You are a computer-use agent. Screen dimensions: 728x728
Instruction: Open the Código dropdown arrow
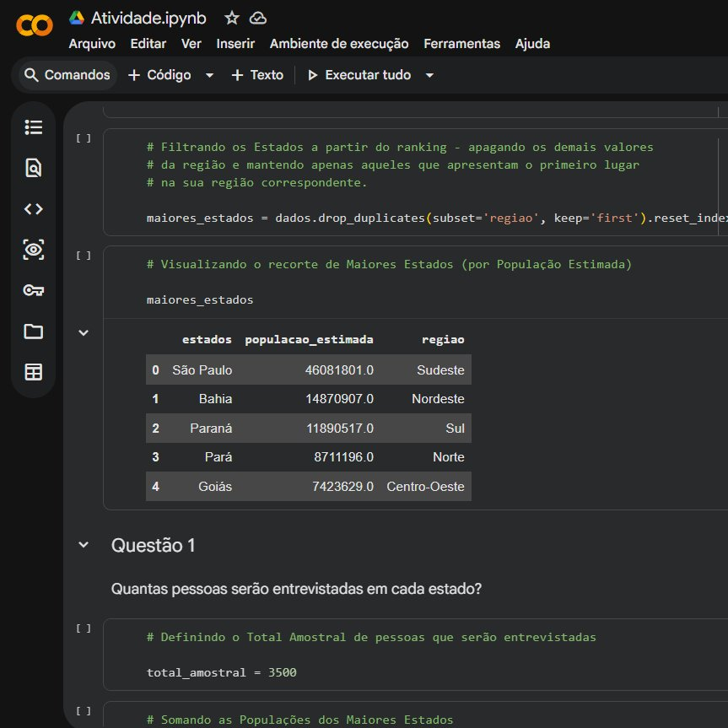click(x=209, y=75)
